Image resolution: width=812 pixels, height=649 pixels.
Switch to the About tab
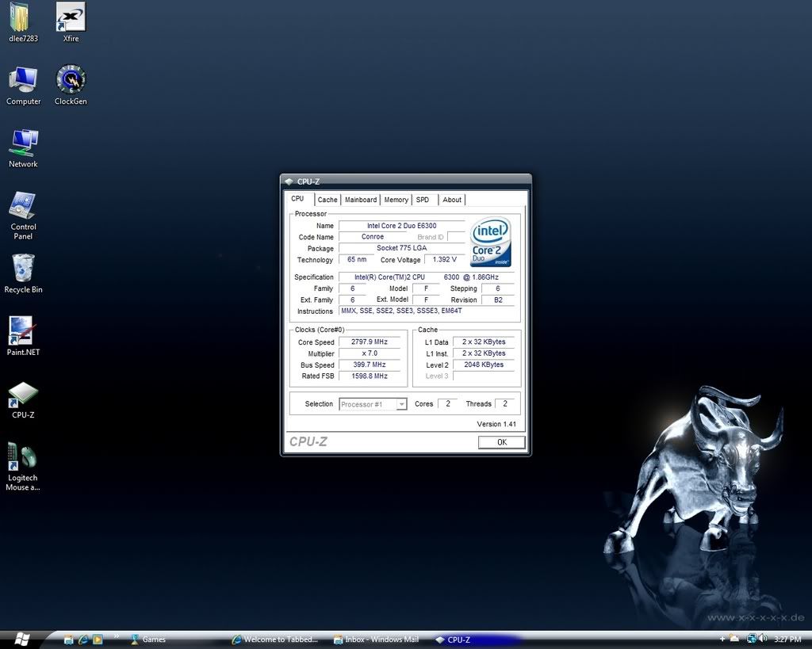452,200
